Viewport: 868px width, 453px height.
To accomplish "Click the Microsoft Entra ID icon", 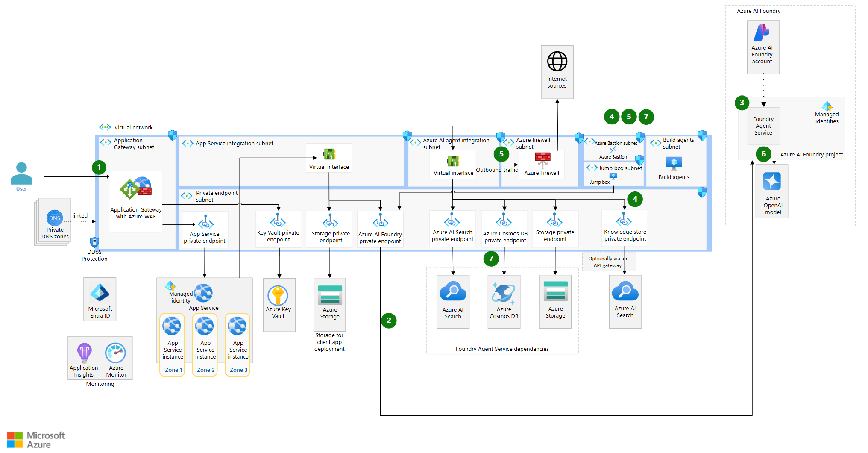I will 100,293.
